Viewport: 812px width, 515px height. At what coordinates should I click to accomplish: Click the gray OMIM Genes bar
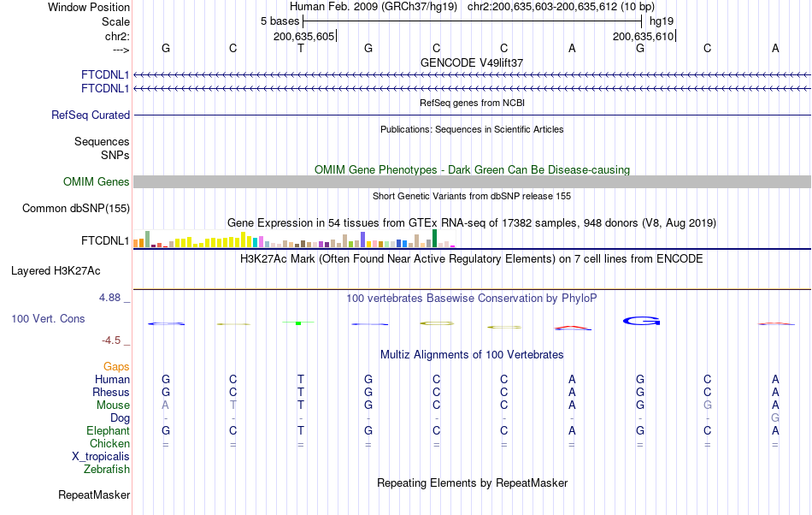tap(472, 182)
